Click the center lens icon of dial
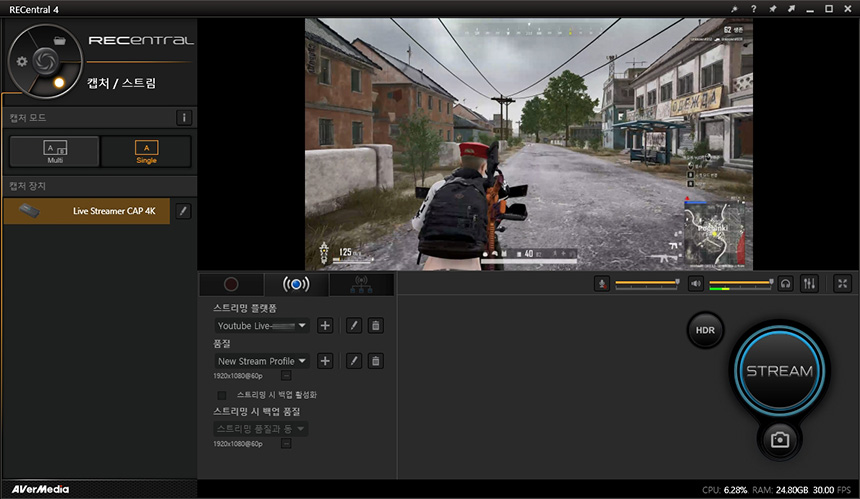 pyautogui.click(x=45, y=61)
